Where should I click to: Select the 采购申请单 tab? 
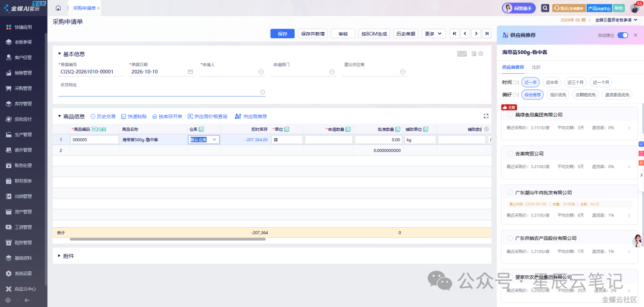(84, 8)
